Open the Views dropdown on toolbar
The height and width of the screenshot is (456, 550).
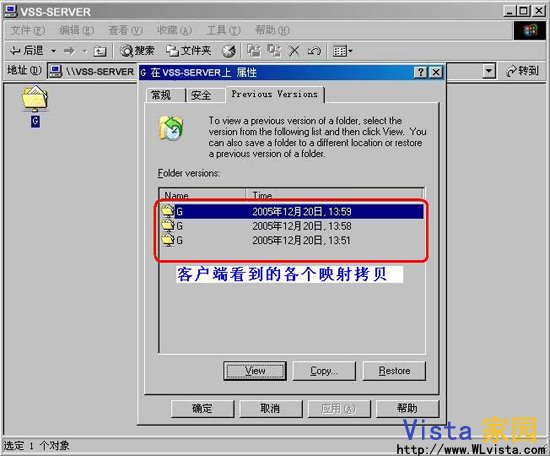point(343,52)
